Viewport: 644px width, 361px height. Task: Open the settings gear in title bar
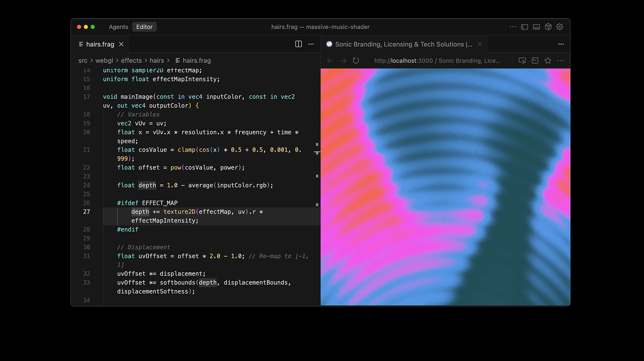point(559,27)
